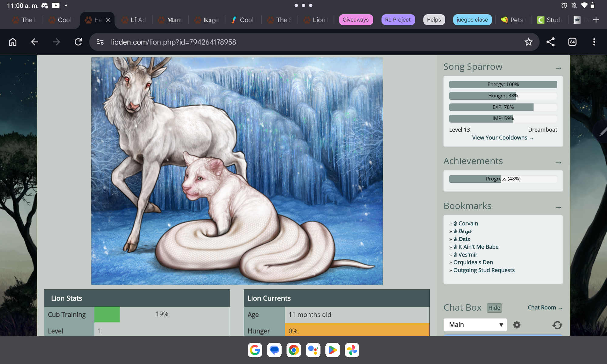
Task: Switch to the Pets tab
Action: pos(513,20)
